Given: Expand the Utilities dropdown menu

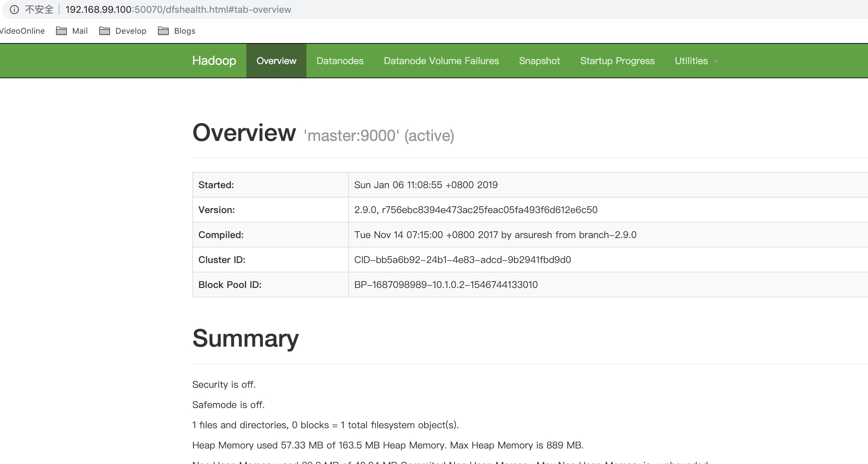Looking at the screenshot, I should [x=691, y=61].
